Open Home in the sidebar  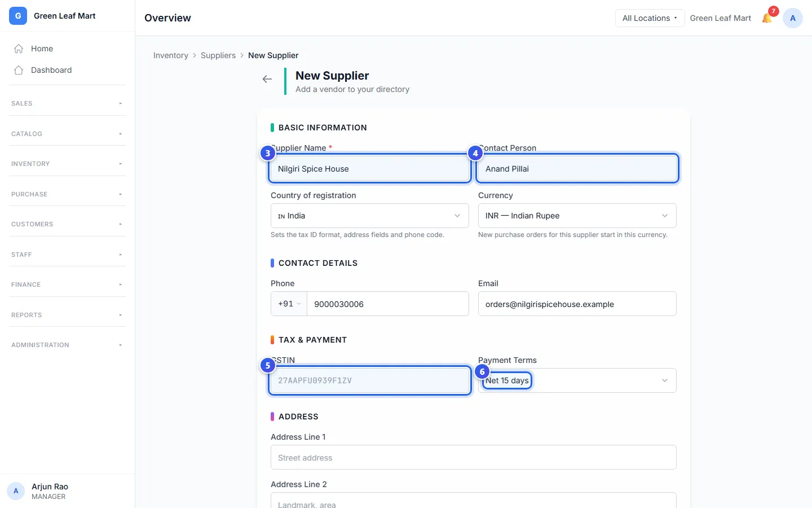[x=68, y=49]
